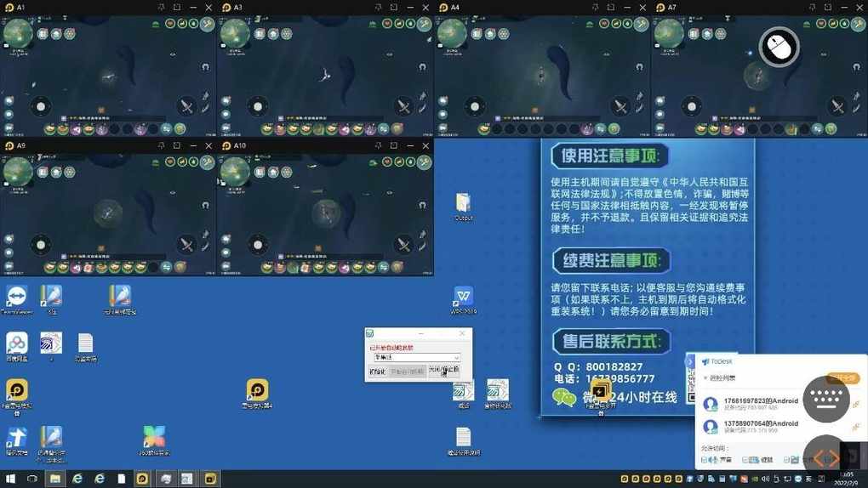Click the rightmost button in the small script dialog
868x488 pixels.
point(444,371)
